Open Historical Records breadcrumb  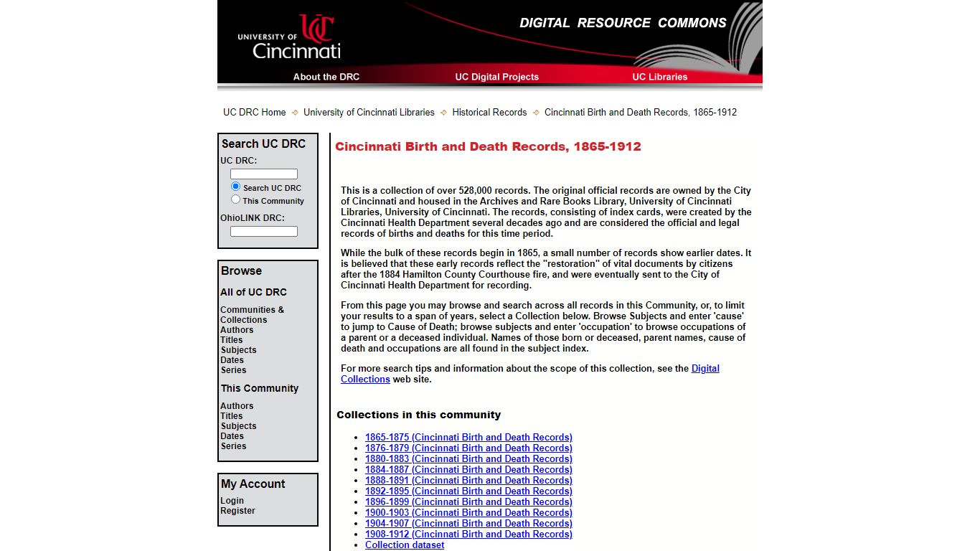(489, 112)
